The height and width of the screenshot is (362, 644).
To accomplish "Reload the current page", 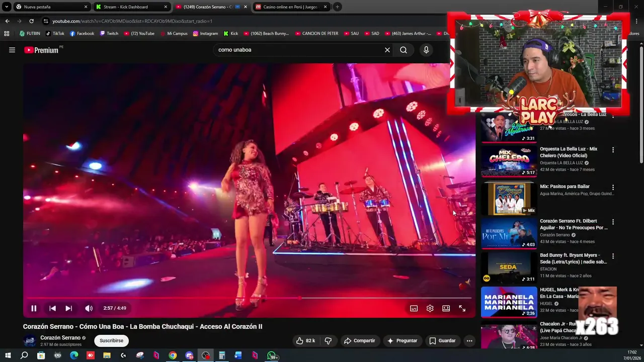I will [31, 21].
